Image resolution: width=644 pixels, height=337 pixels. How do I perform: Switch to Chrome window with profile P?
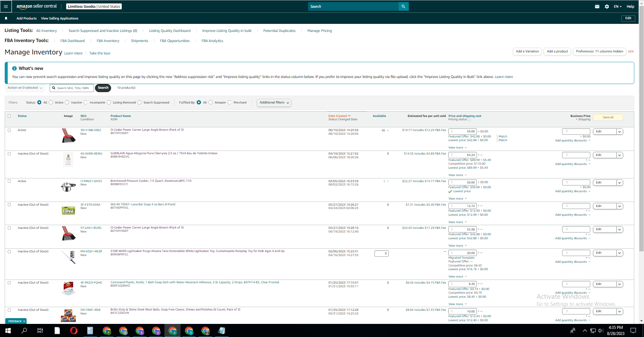[x=107, y=331]
